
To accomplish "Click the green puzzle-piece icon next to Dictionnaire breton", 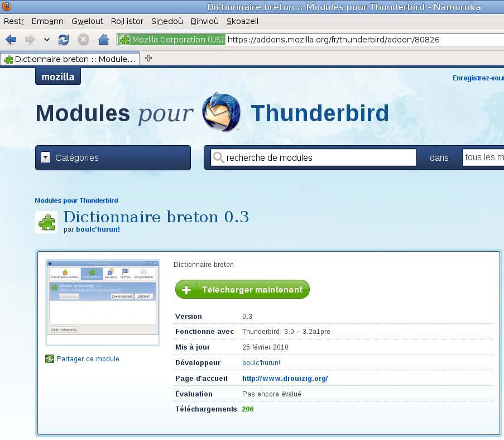I will click(x=46, y=222).
